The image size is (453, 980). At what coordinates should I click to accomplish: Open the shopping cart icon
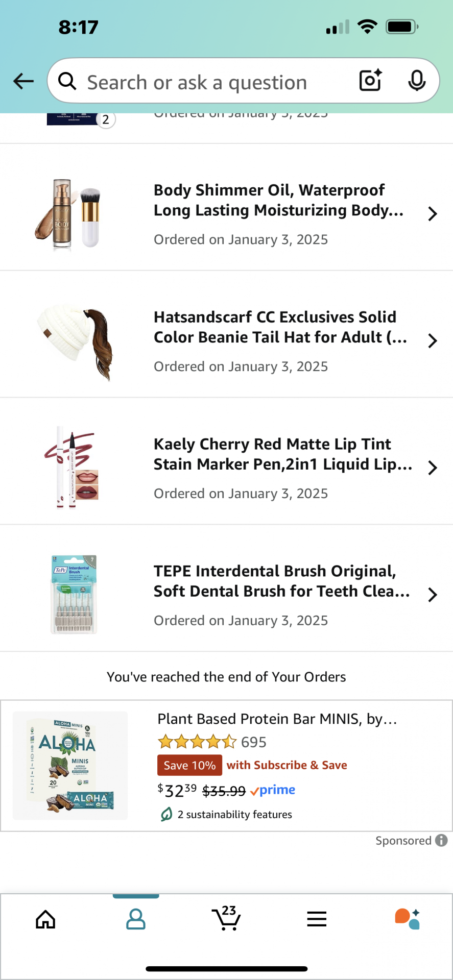tap(226, 918)
